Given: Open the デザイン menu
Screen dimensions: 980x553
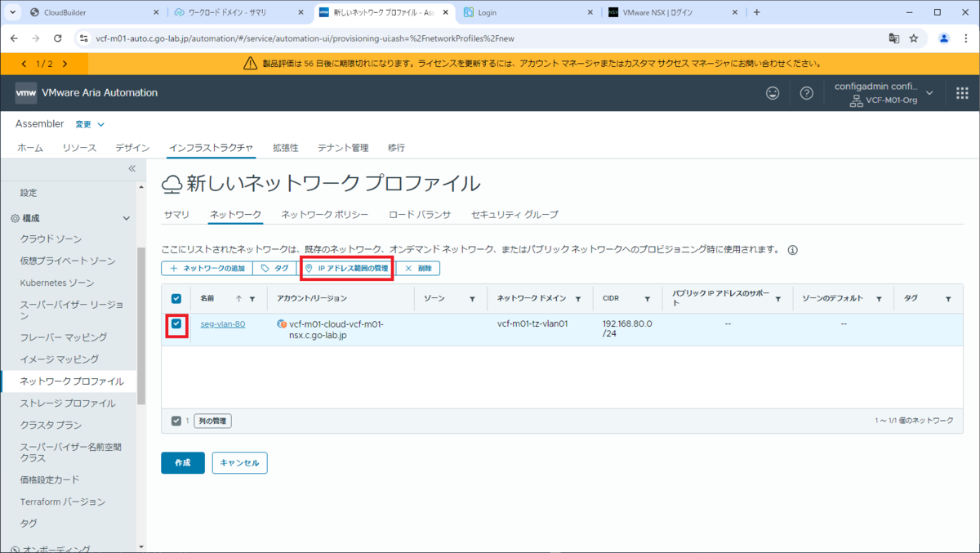Looking at the screenshot, I should pyautogui.click(x=132, y=148).
